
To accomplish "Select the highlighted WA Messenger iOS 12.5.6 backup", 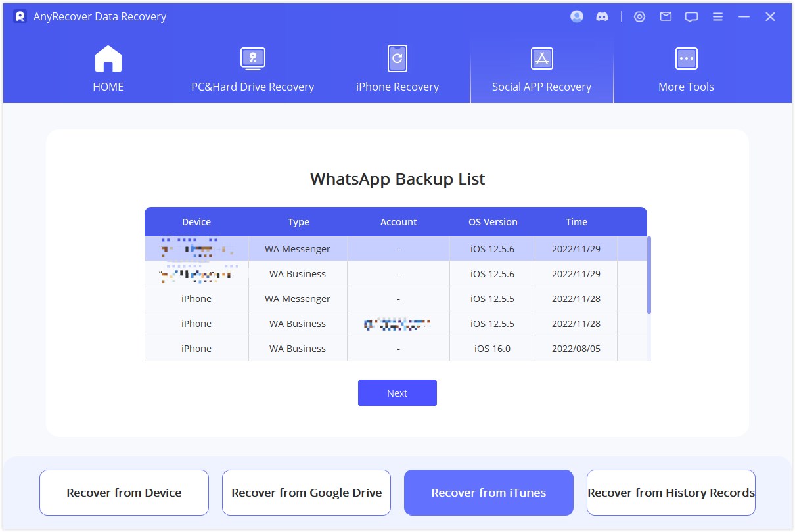I will click(397, 248).
